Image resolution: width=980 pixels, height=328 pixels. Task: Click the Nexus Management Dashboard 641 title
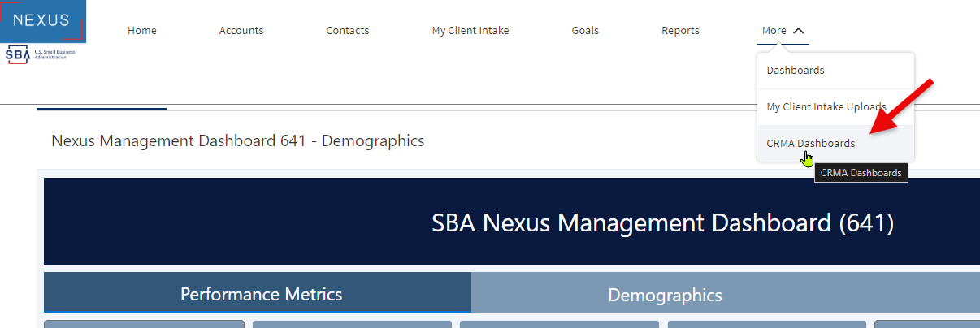click(x=237, y=141)
